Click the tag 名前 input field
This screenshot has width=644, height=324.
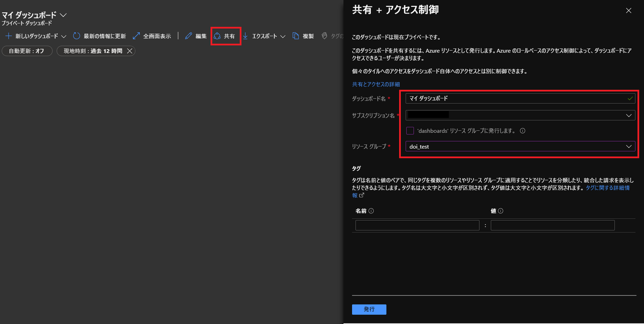[418, 225]
